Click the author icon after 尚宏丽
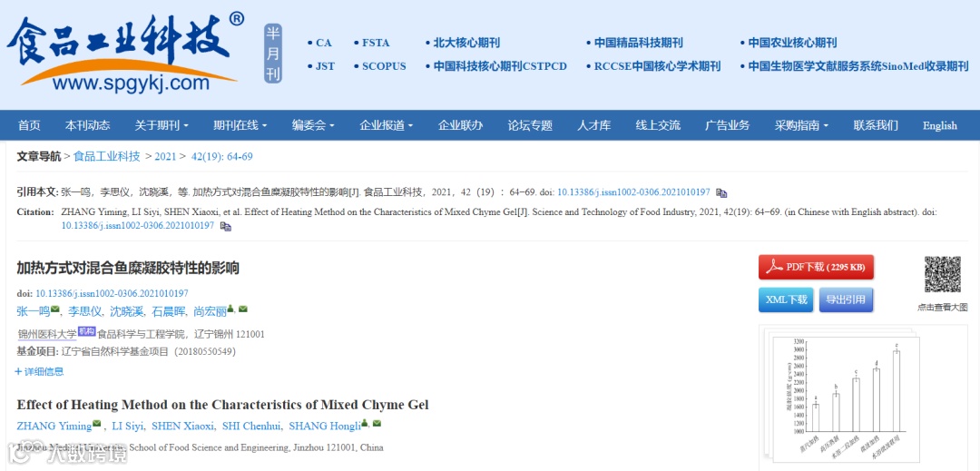980x471 pixels. coord(230,309)
